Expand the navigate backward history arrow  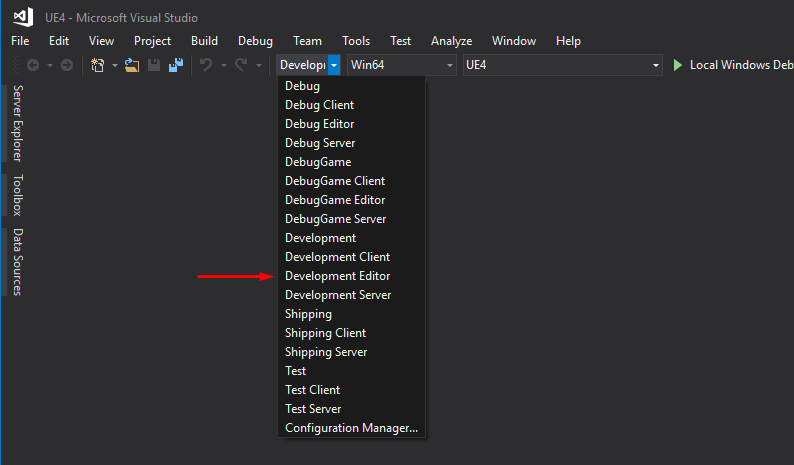point(50,65)
